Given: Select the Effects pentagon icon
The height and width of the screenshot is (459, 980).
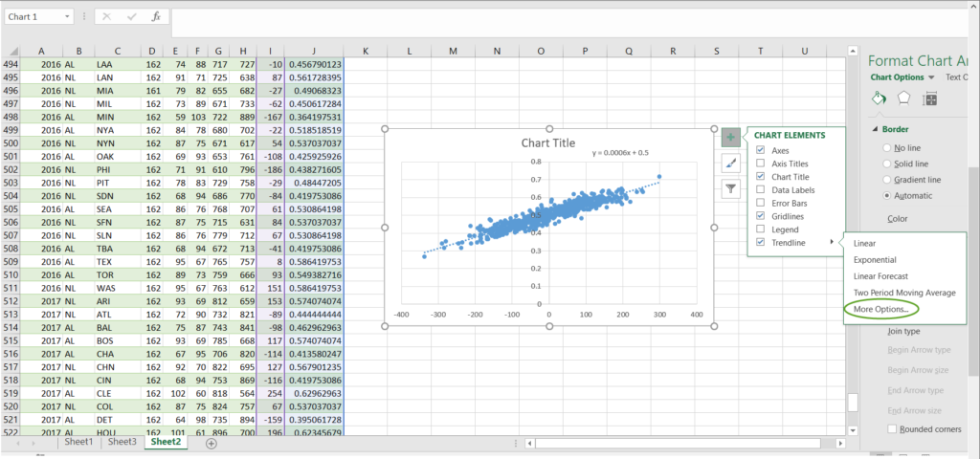Looking at the screenshot, I should pyautogui.click(x=903, y=98).
